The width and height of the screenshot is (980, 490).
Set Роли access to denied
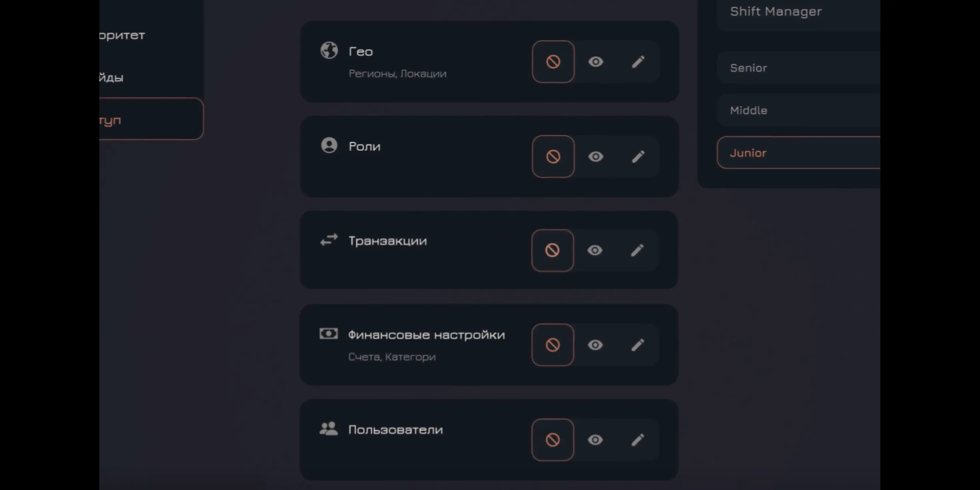coord(553,156)
